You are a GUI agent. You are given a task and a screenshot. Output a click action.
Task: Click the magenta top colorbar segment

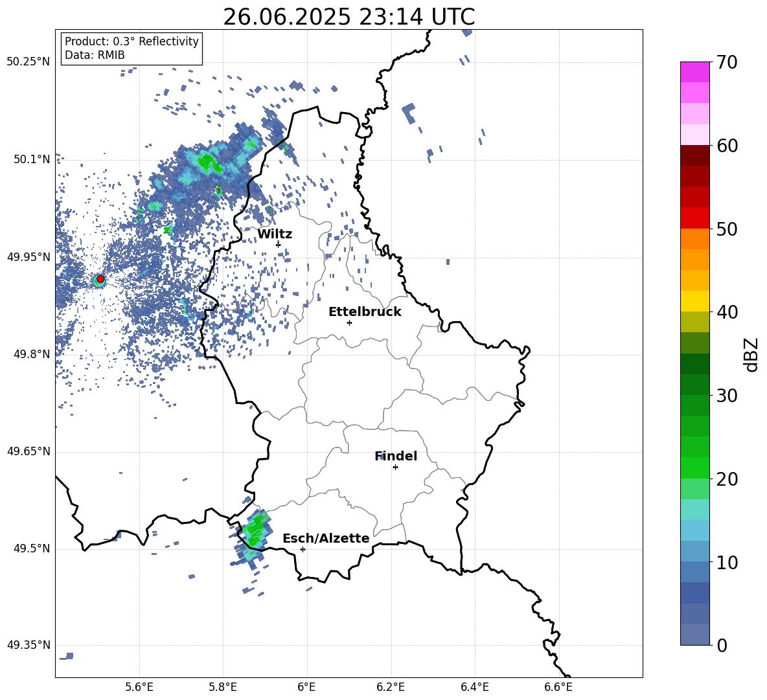click(695, 72)
